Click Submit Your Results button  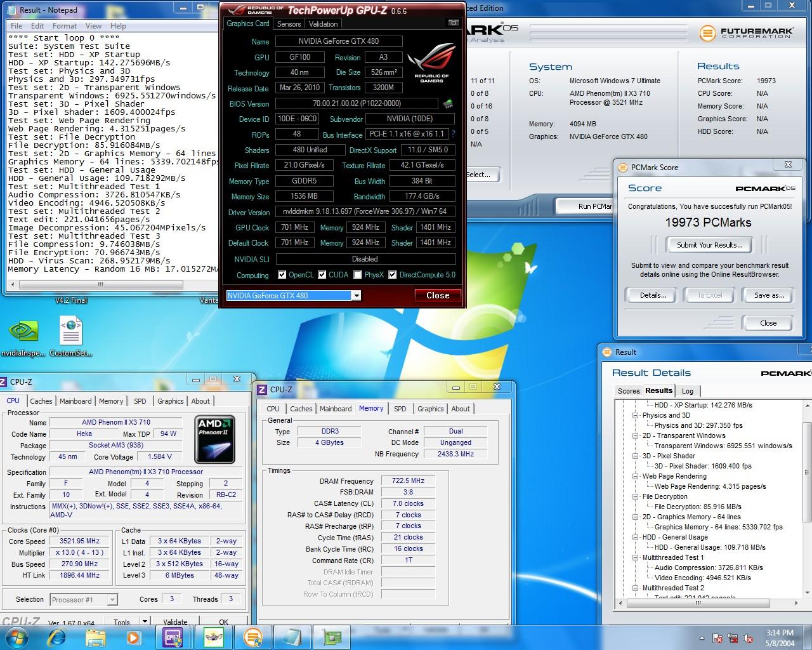coord(709,245)
